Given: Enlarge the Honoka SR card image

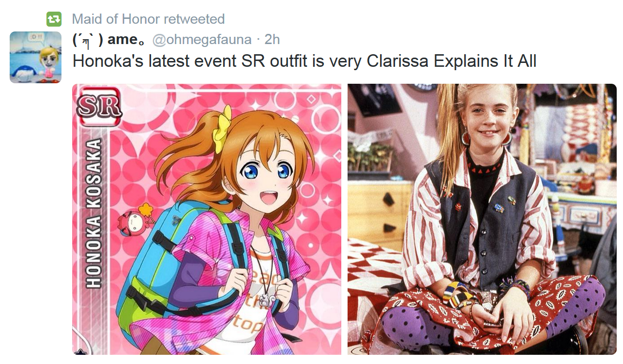Looking at the screenshot, I should (x=207, y=219).
